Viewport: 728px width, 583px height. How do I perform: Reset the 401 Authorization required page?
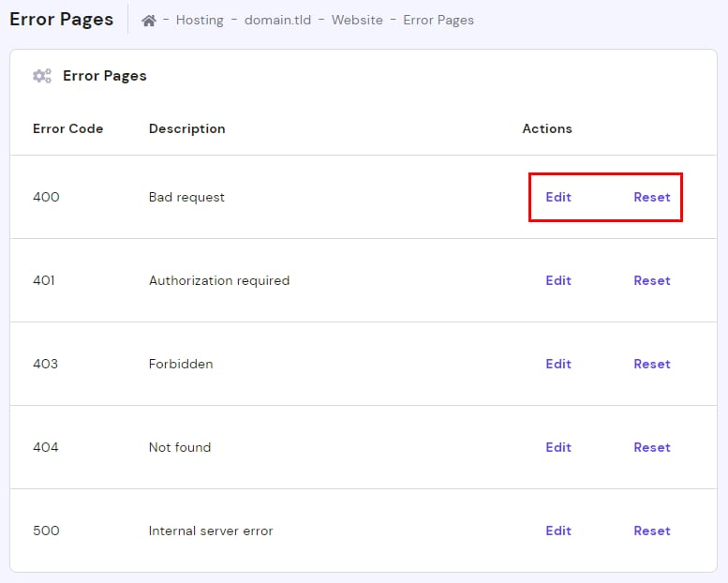(x=652, y=280)
